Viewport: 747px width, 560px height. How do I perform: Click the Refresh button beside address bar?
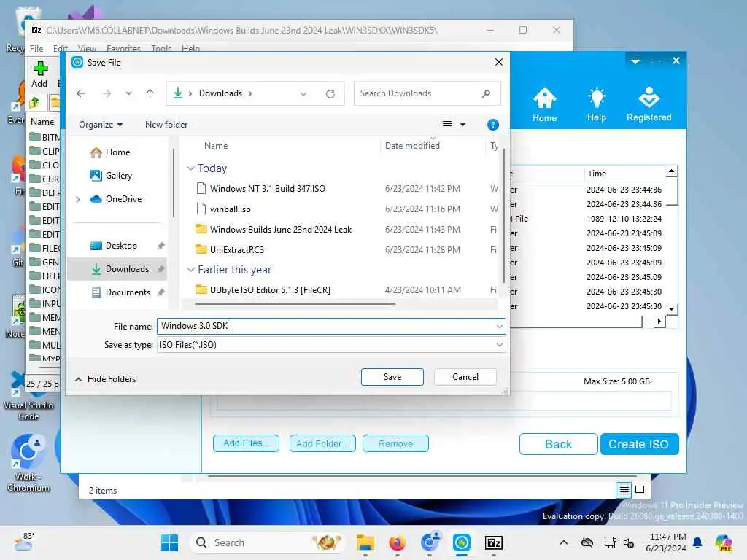330,94
